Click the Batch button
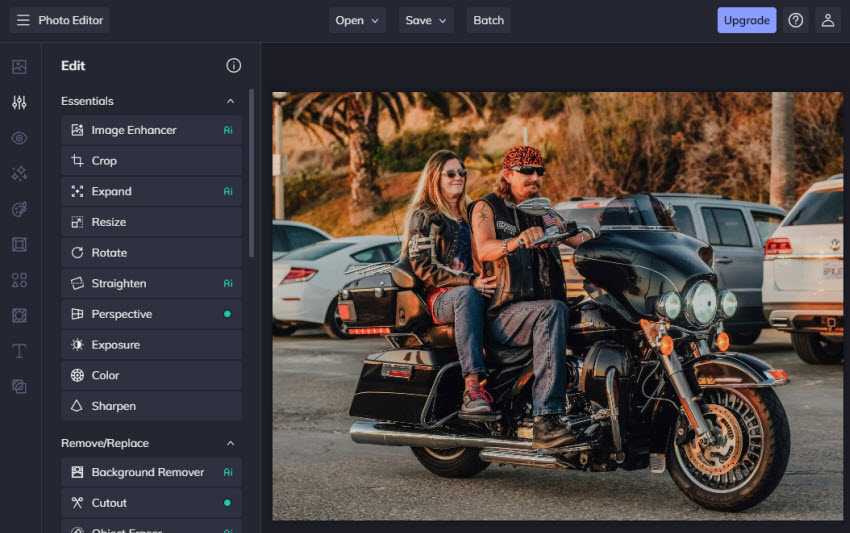The image size is (850, 533). 488,20
